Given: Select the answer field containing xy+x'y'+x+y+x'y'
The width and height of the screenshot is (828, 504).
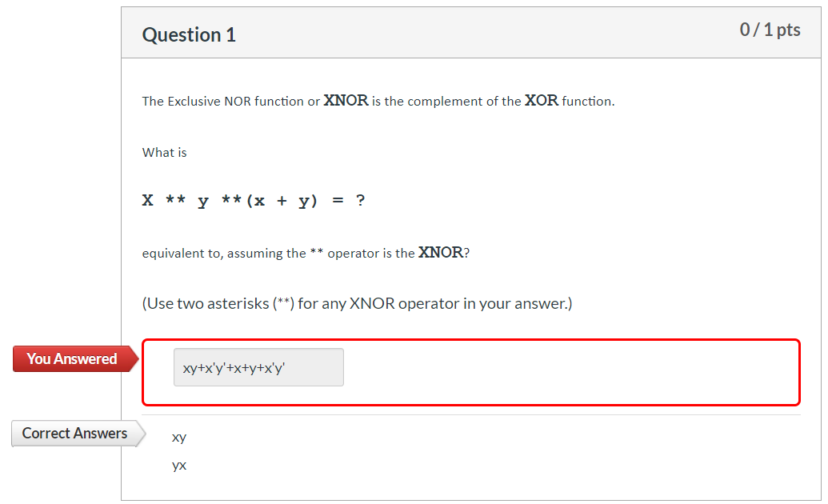Looking at the screenshot, I should [258, 366].
